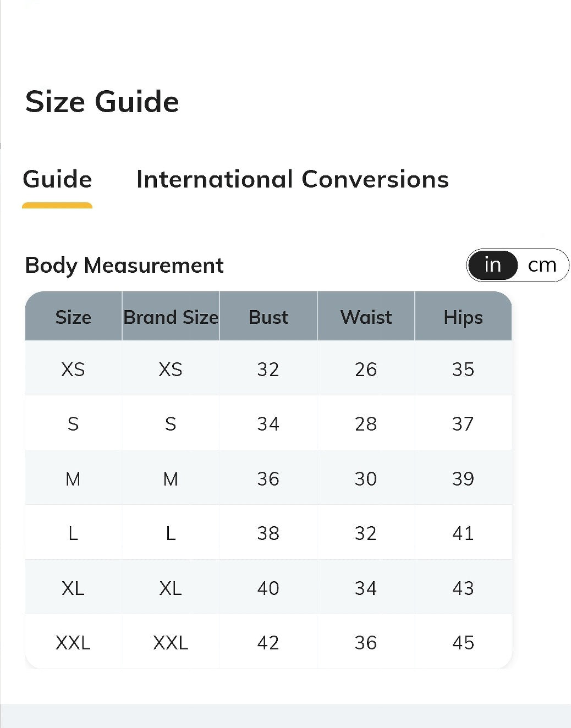Select the Guide tab
The image size is (571, 728).
(x=57, y=179)
